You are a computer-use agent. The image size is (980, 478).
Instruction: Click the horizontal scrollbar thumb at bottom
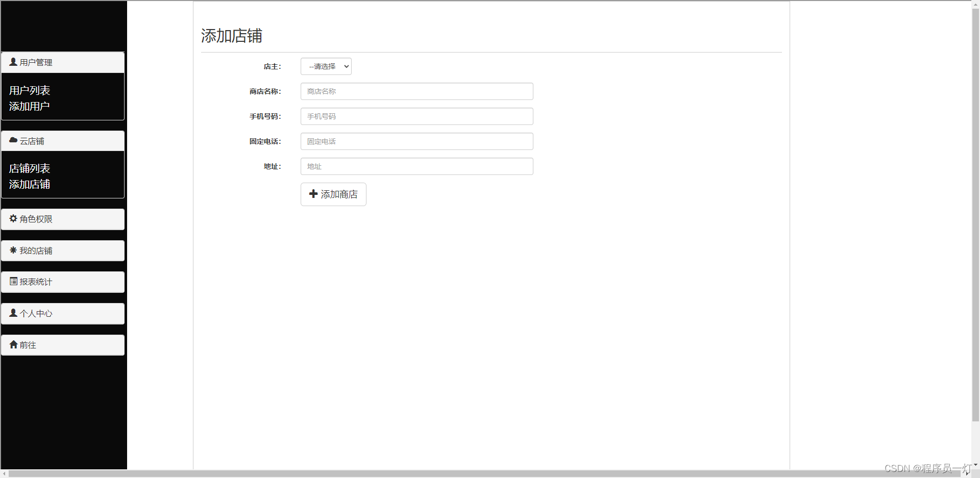point(485,474)
